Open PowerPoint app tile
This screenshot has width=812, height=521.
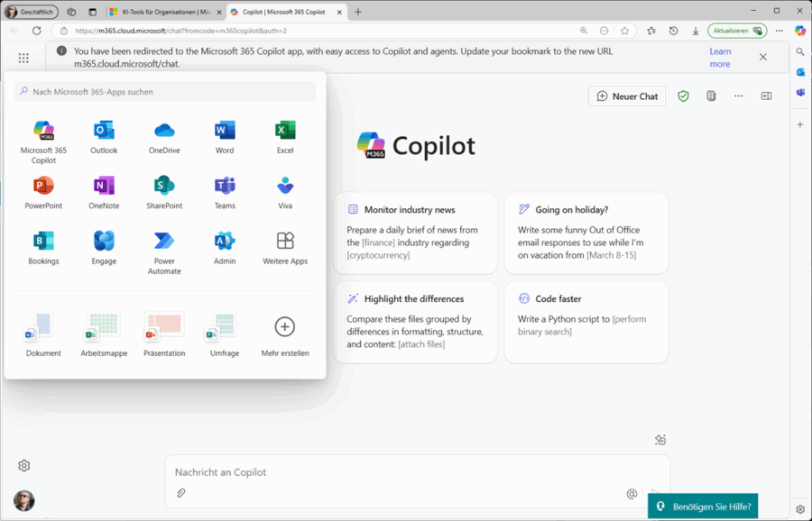pyautogui.click(x=43, y=193)
